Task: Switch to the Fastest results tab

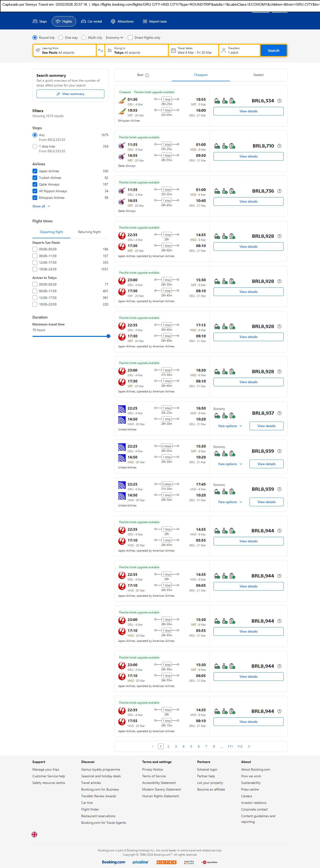Action: (x=258, y=75)
